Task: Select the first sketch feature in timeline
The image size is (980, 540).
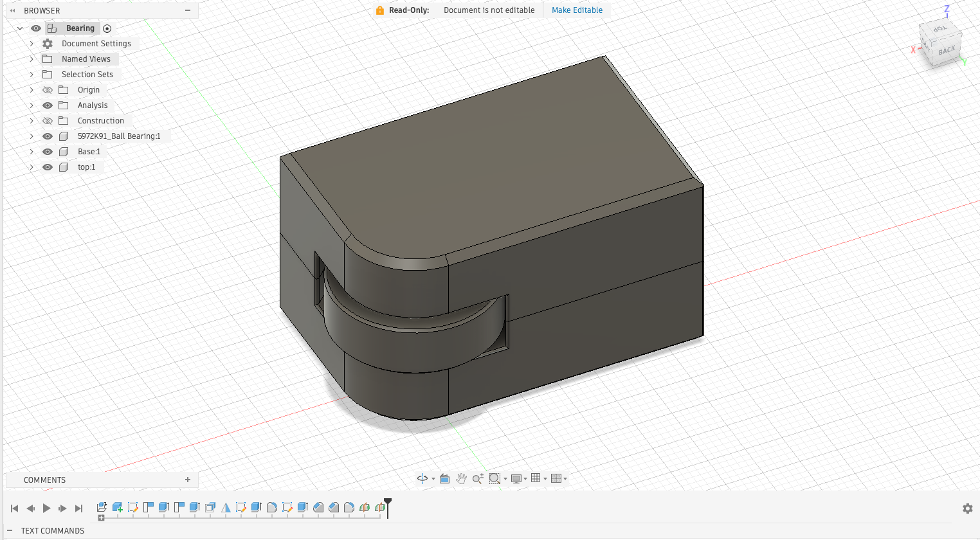Action: point(133,507)
